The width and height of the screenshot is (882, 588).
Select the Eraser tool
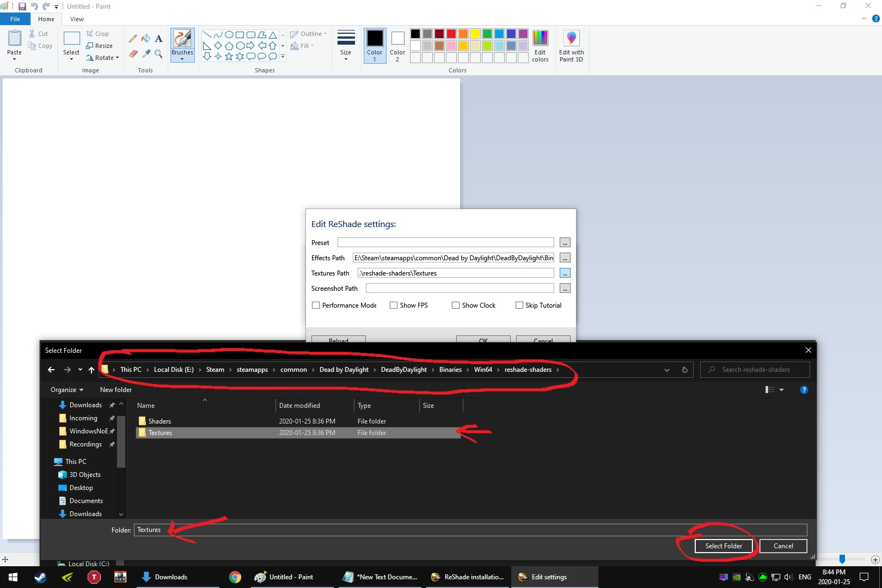133,54
